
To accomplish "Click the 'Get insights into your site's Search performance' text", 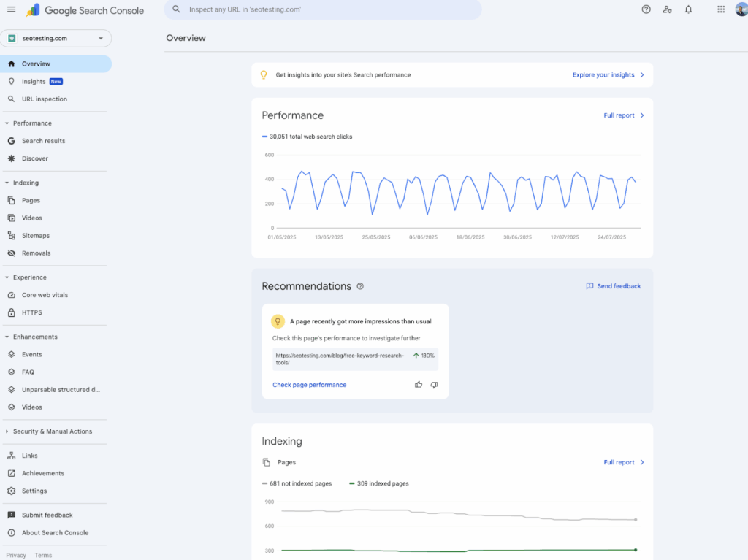I will coord(343,75).
